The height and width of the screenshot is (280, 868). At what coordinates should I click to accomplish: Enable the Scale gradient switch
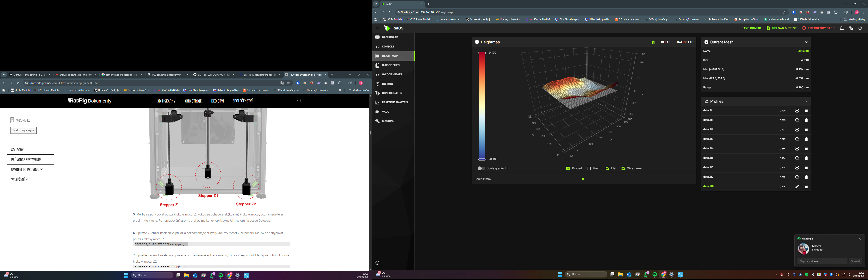pyautogui.click(x=481, y=168)
